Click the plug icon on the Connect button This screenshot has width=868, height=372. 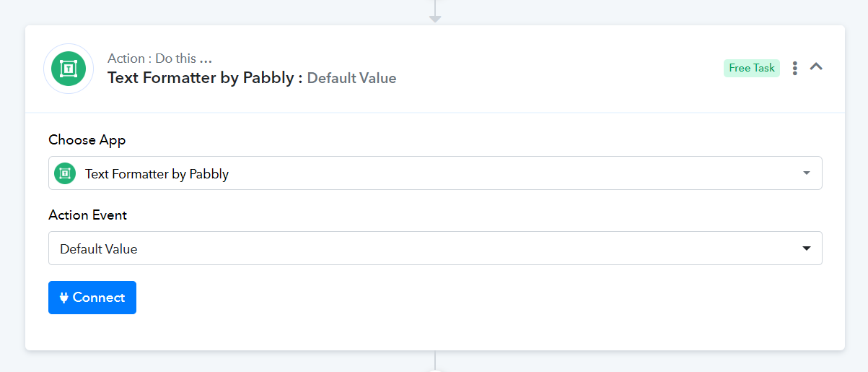[63, 298]
